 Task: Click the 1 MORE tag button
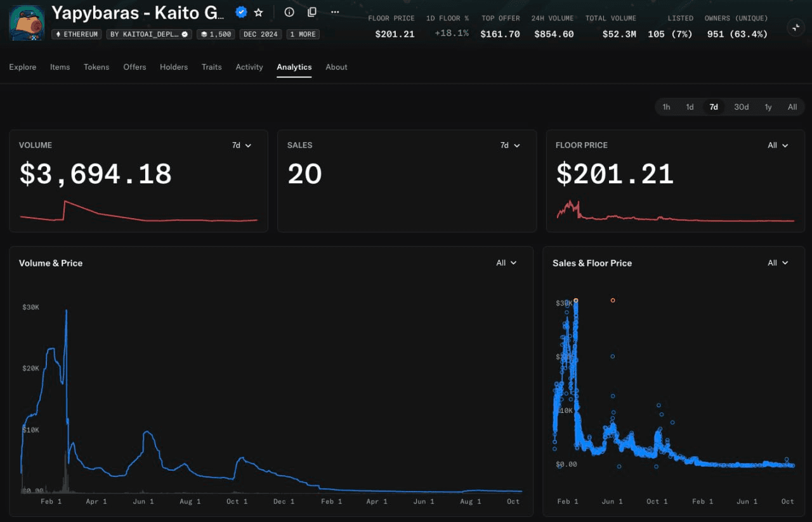[x=303, y=34]
